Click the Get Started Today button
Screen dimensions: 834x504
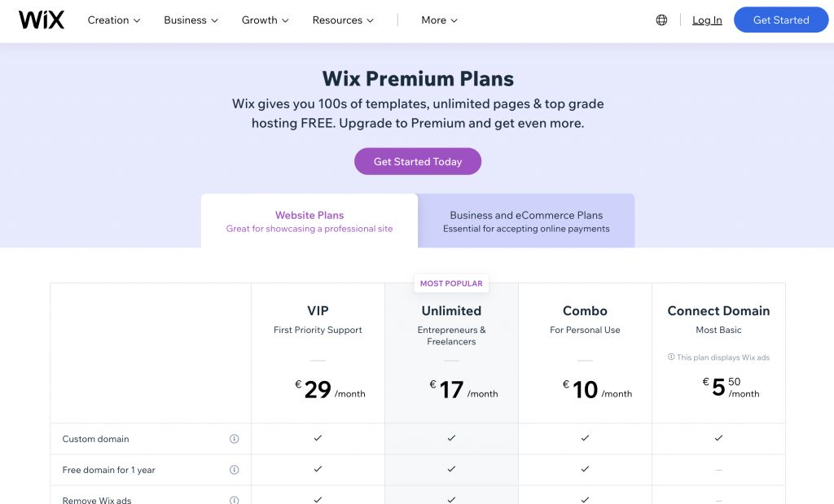point(418,161)
